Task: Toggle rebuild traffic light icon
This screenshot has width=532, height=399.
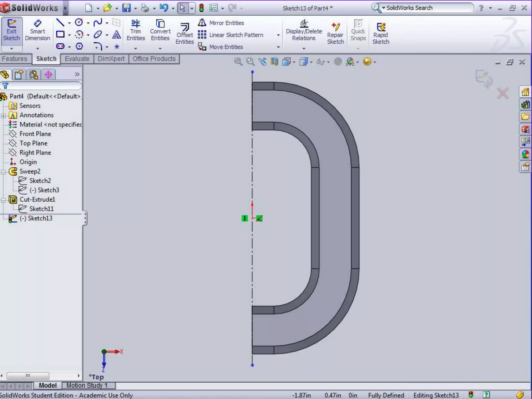Action: [201, 8]
